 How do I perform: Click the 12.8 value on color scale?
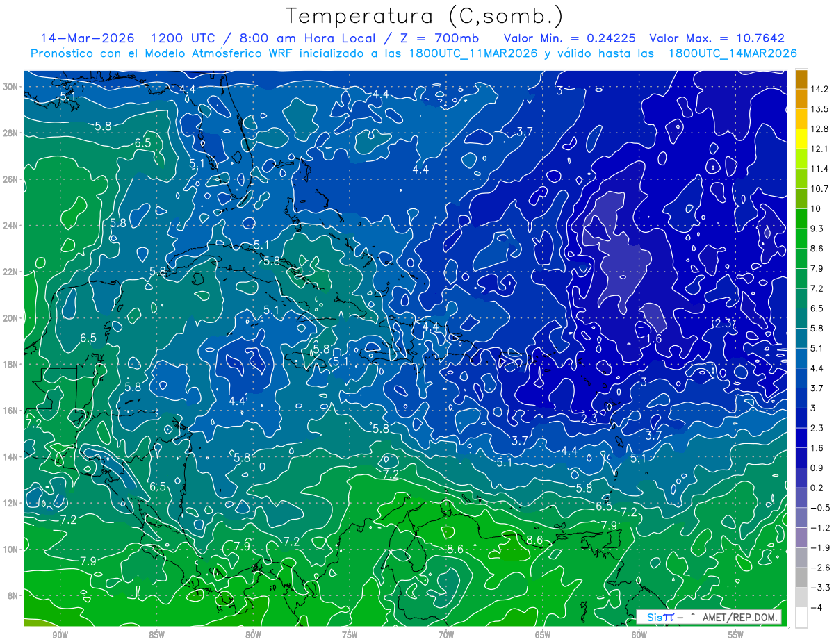click(819, 129)
